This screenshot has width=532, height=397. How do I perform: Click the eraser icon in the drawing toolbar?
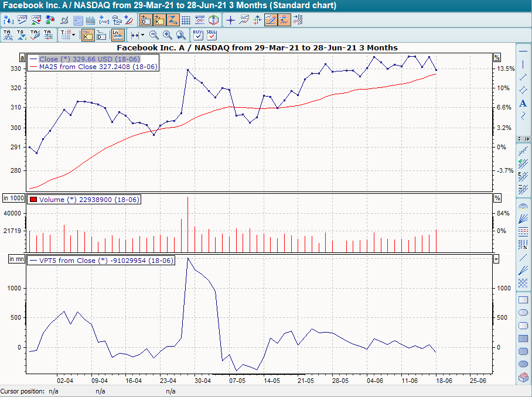[x=523, y=378]
